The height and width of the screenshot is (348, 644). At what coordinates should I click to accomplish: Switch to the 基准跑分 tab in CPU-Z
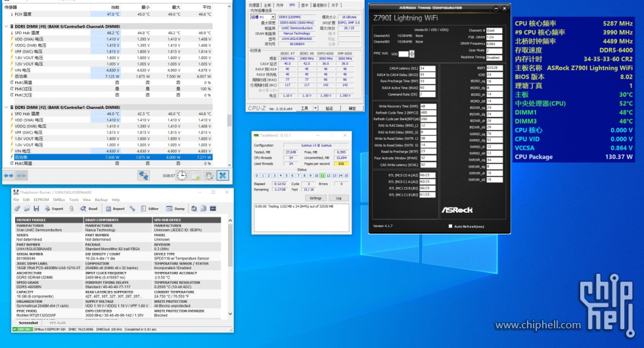pos(320,5)
